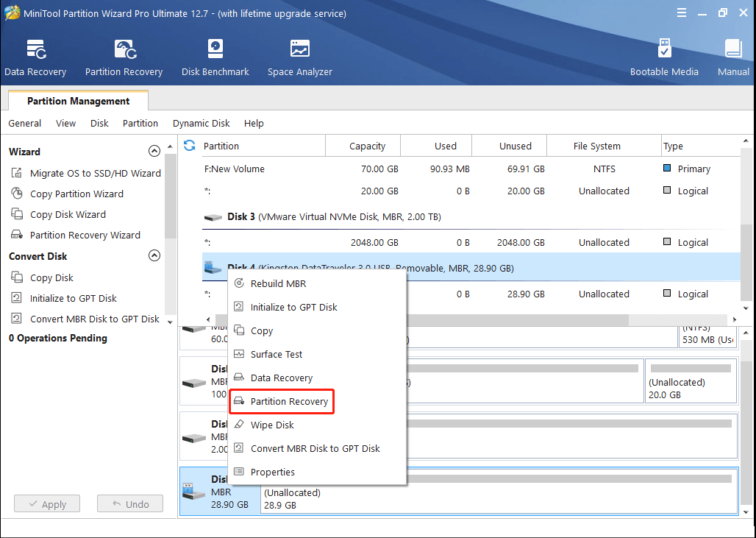Image resolution: width=756 pixels, height=538 pixels.
Task: Choose Partition Recovery from the context menu
Action: [x=282, y=401]
